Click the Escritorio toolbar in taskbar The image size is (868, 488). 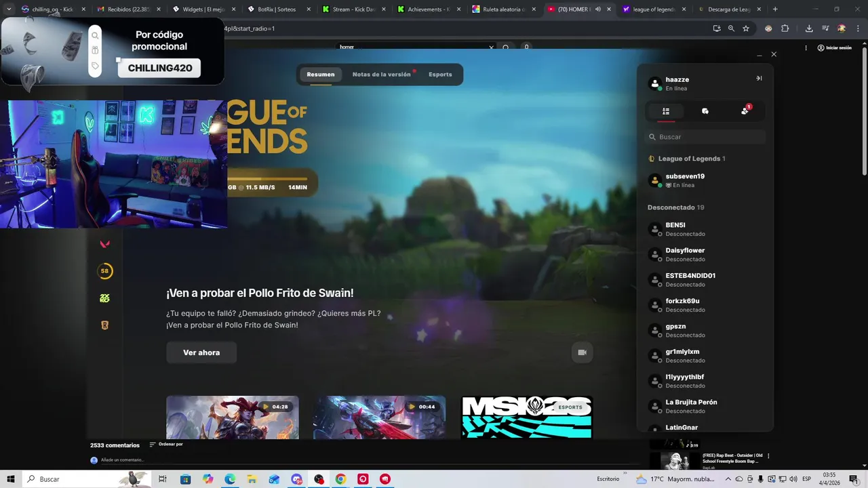point(608,479)
